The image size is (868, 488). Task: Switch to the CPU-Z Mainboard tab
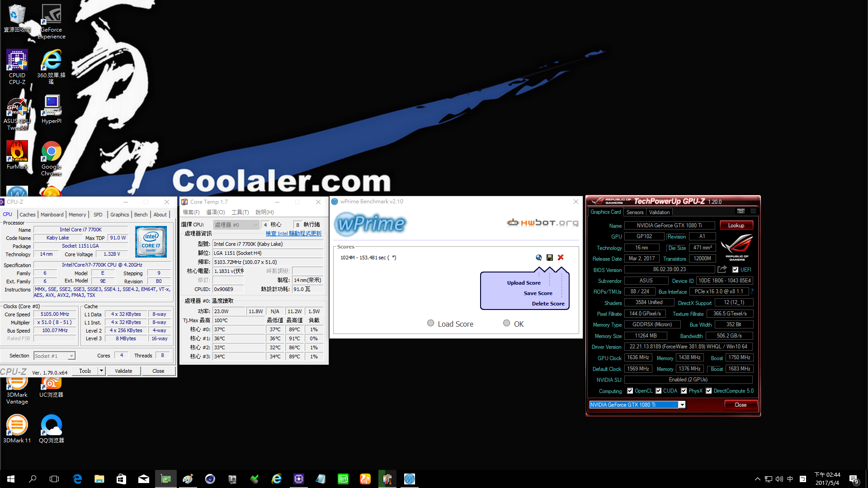[52, 215]
